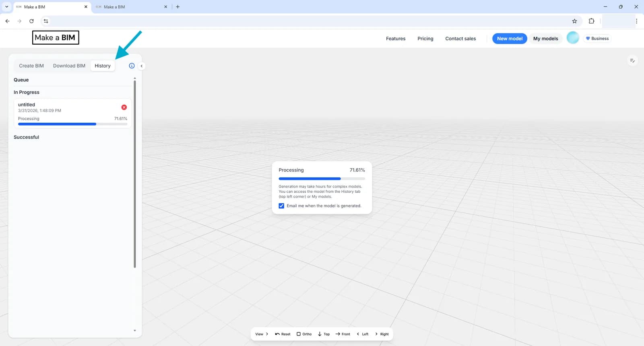Open the Pricing page
This screenshot has height=346, width=644.
tap(425, 39)
